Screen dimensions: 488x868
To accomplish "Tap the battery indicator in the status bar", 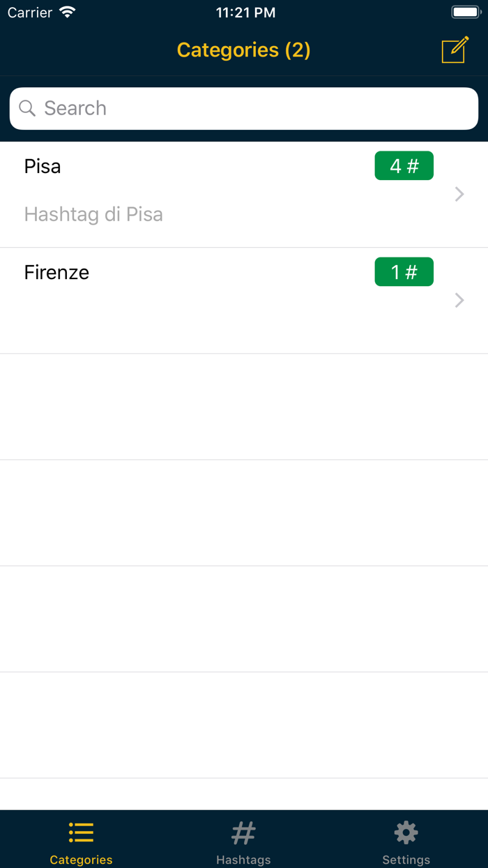I will (x=464, y=10).
